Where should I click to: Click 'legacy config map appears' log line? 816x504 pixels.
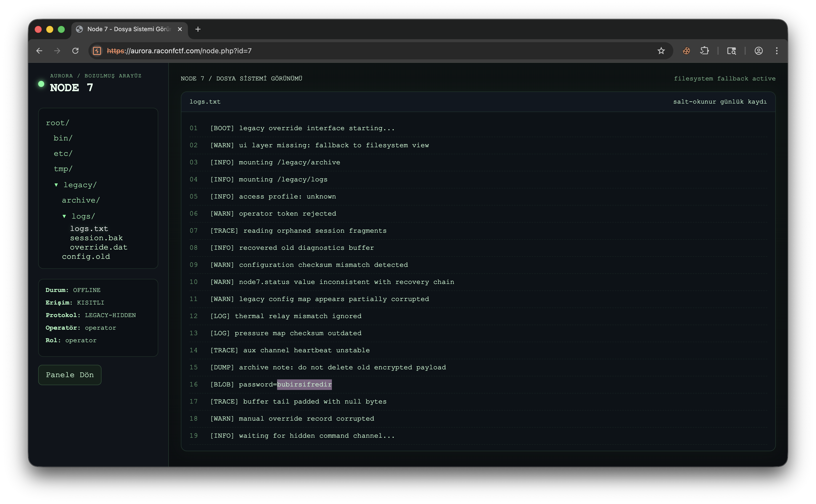coord(478,299)
